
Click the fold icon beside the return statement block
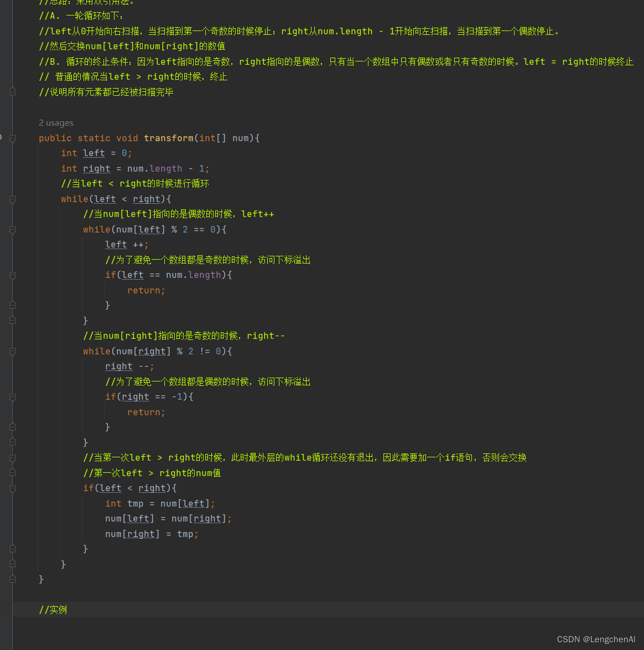pos(12,305)
